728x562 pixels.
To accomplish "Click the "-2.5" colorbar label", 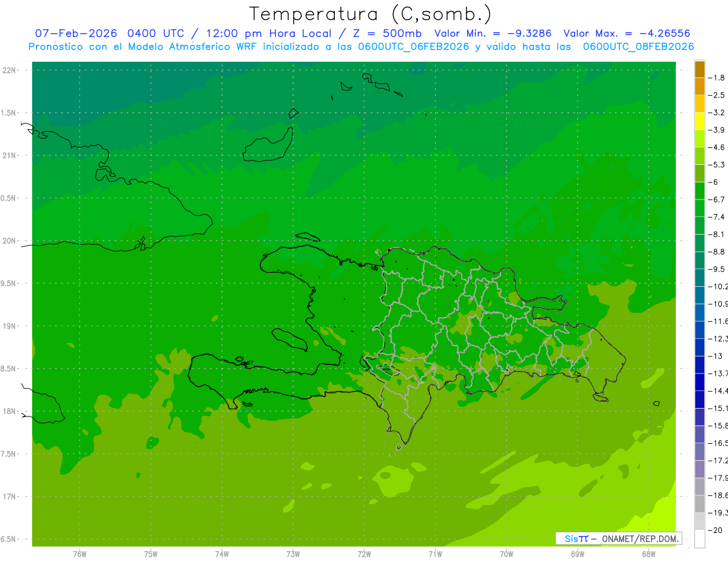I will (x=717, y=95).
